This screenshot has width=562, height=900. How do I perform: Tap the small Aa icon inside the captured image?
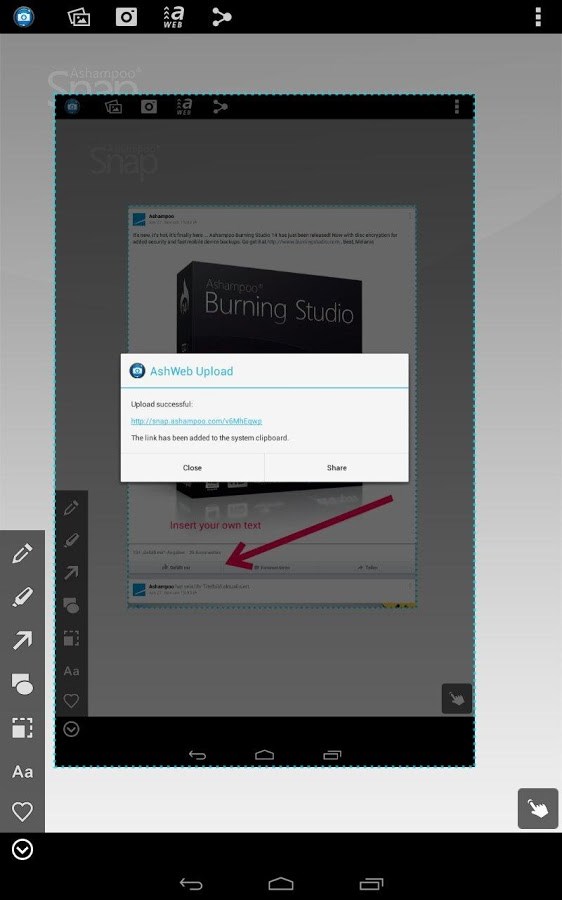point(71,670)
